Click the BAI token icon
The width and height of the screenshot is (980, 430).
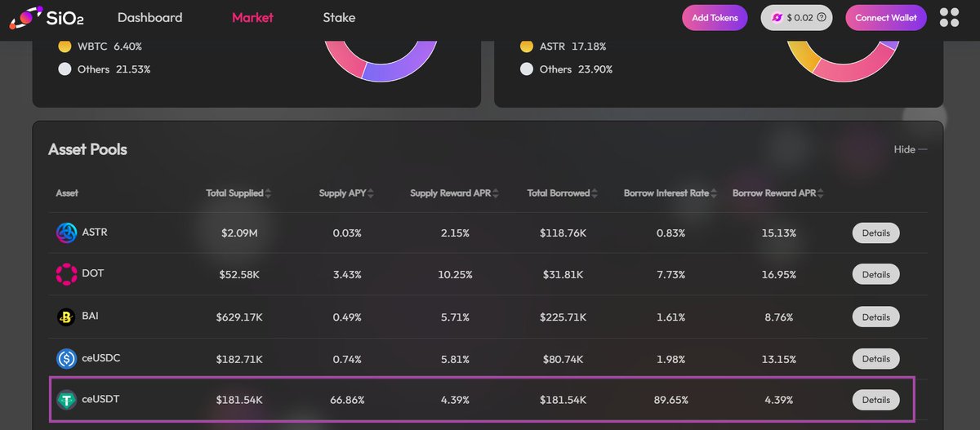66,317
